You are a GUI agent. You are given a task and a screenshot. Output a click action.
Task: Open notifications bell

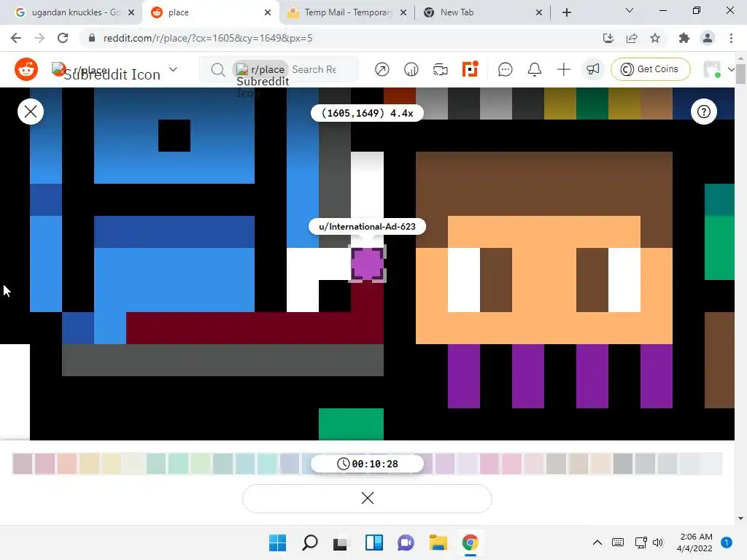pos(535,69)
